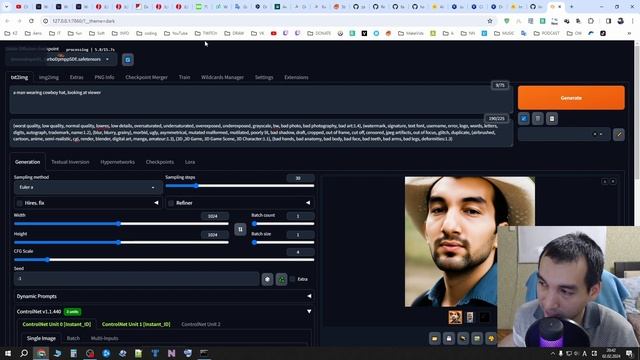This screenshot has height=360, width=640.
Task: Open the Windows taskbar search
Action: [24, 353]
